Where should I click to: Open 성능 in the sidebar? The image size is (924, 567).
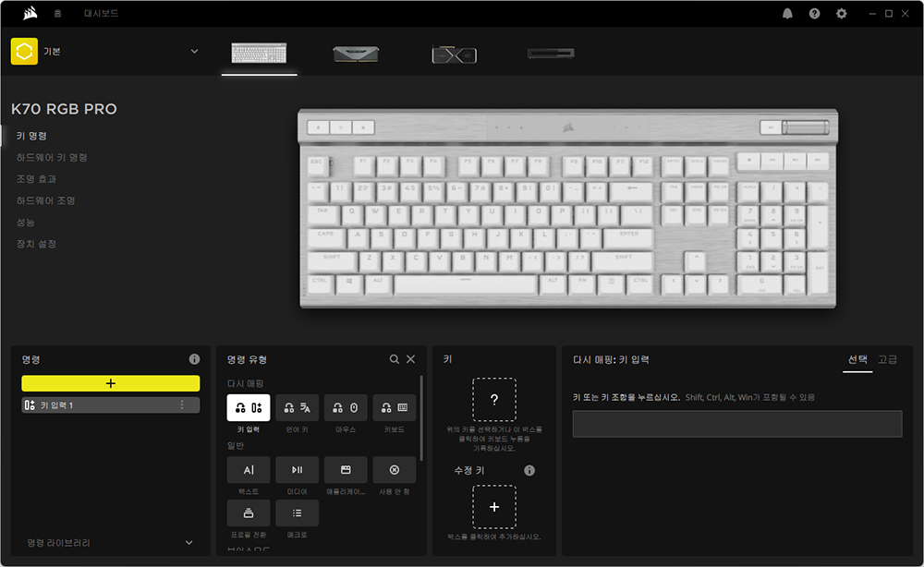click(25, 222)
